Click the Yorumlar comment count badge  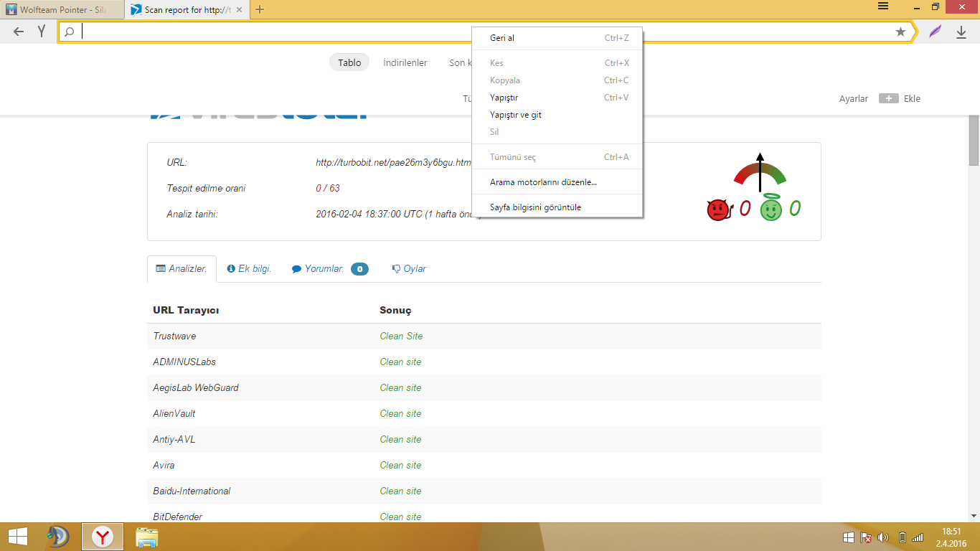359,269
